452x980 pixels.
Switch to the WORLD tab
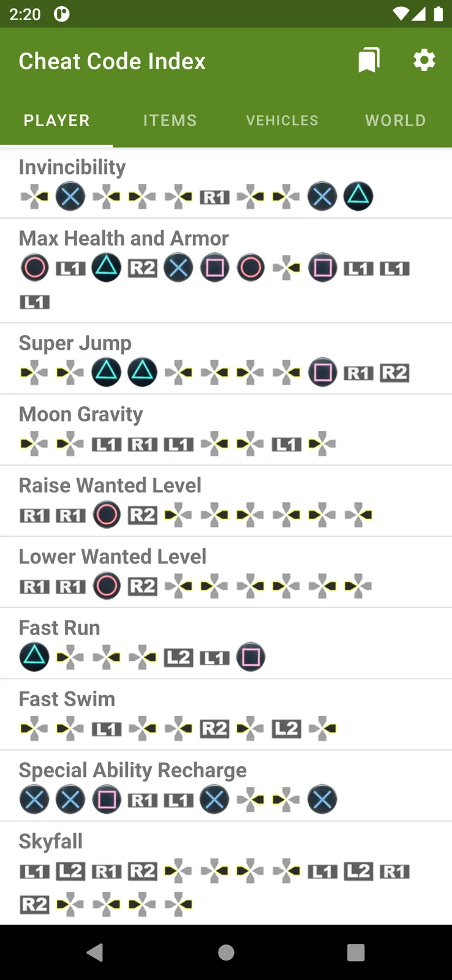coord(395,120)
